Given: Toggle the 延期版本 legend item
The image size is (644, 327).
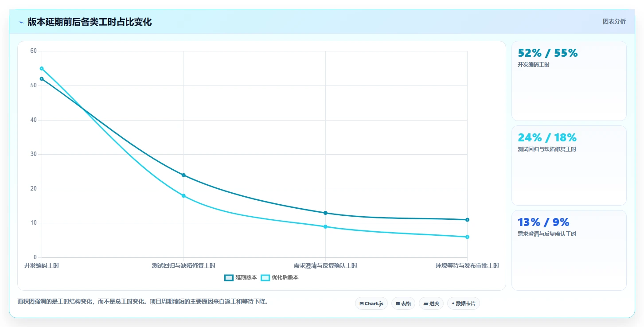Looking at the screenshot, I should pos(241,277).
